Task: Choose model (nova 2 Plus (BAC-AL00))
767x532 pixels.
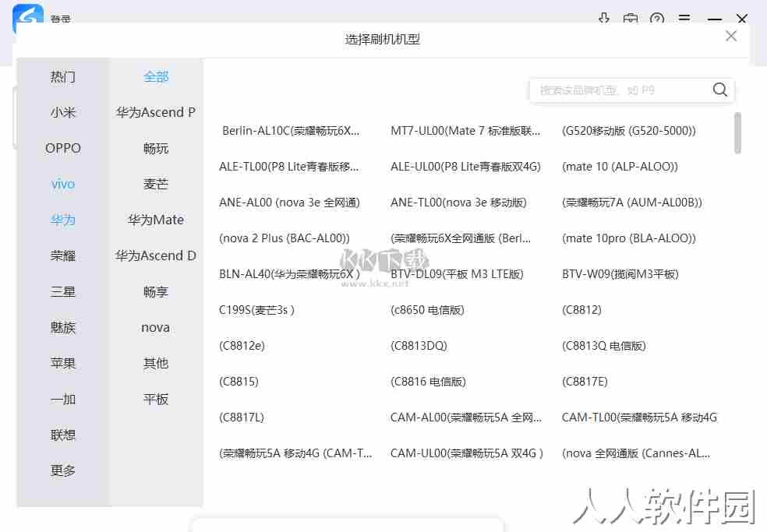Action: (x=285, y=238)
